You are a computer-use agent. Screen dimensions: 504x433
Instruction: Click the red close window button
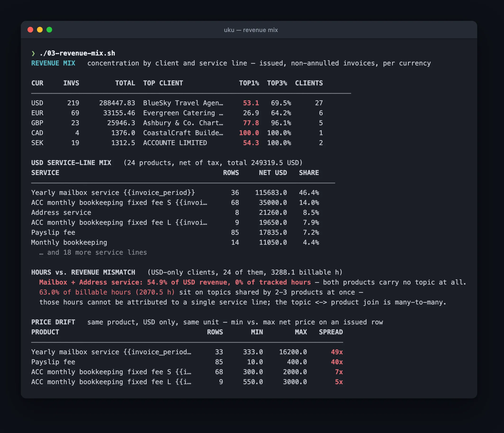(x=30, y=30)
